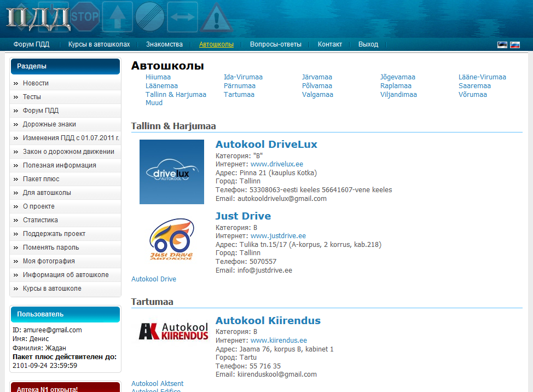This screenshot has width=533, height=392.
Task: Filter by Järvamaa region
Action: click(x=317, y=77)
